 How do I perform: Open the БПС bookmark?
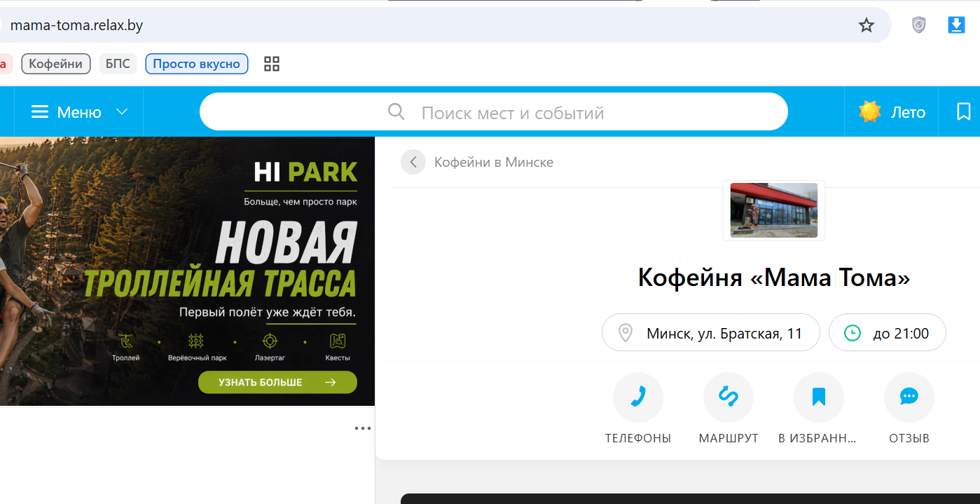118,64
